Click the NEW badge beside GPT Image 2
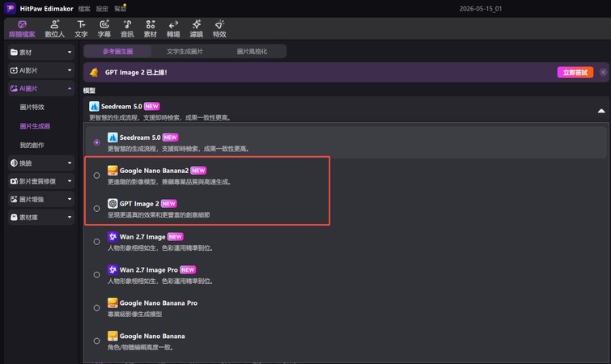The width and height of the screenshot is (611, 364). (168, 204)
